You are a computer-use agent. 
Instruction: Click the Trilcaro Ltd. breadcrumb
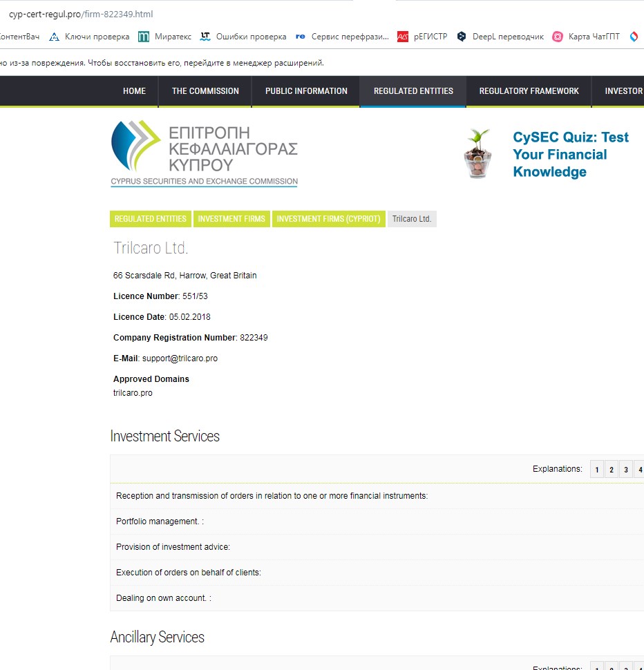point(412,219)
